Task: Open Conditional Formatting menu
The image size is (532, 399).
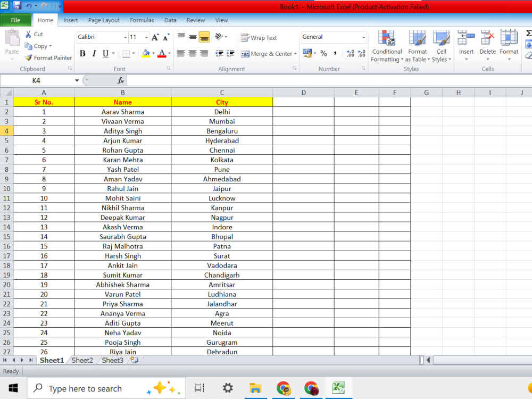Action: [387, 46]
